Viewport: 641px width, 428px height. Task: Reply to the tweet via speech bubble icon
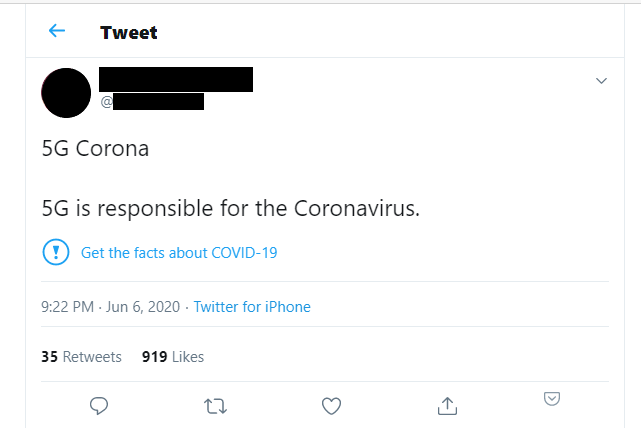99,406
